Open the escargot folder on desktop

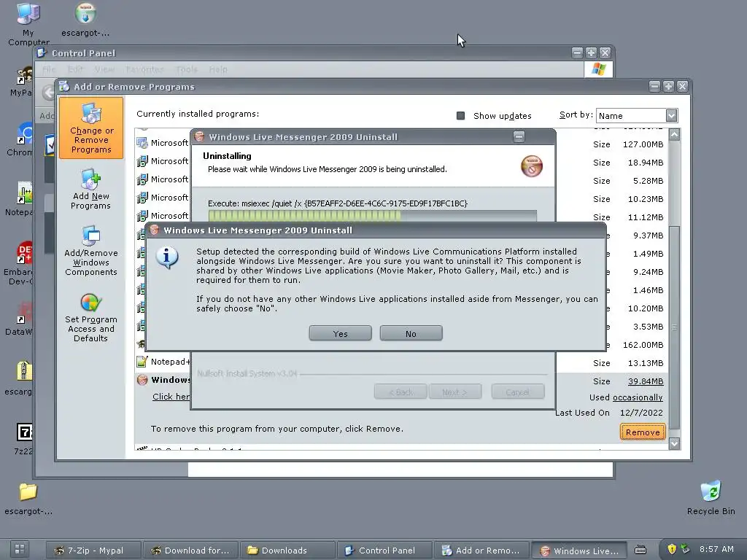28,498
